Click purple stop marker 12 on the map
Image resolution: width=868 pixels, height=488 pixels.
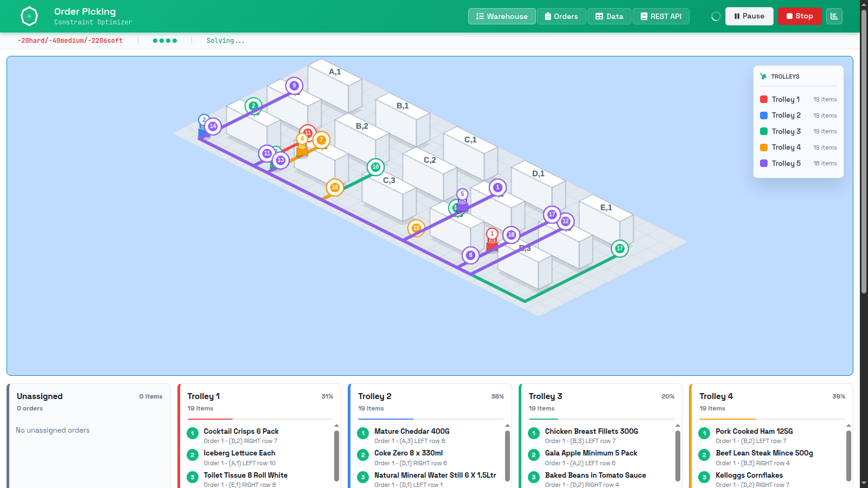tap(565, 221)
